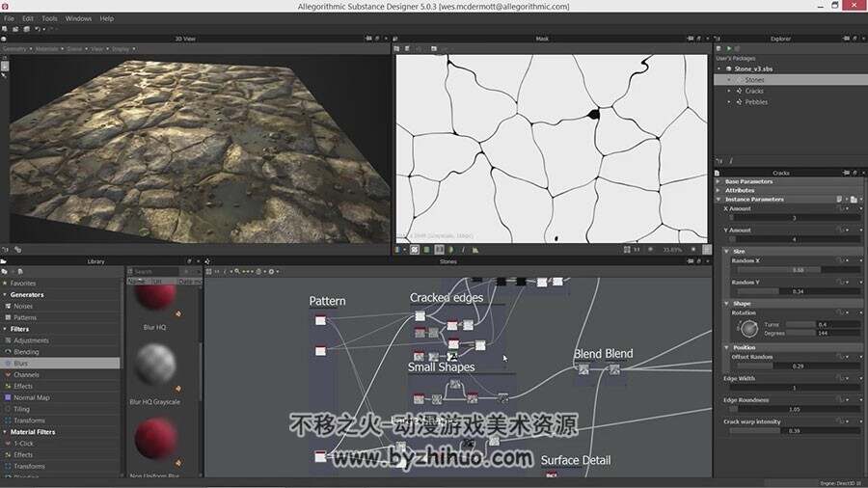
Task: Click the pin icon on 3D View panel
Action: [368, 39]
